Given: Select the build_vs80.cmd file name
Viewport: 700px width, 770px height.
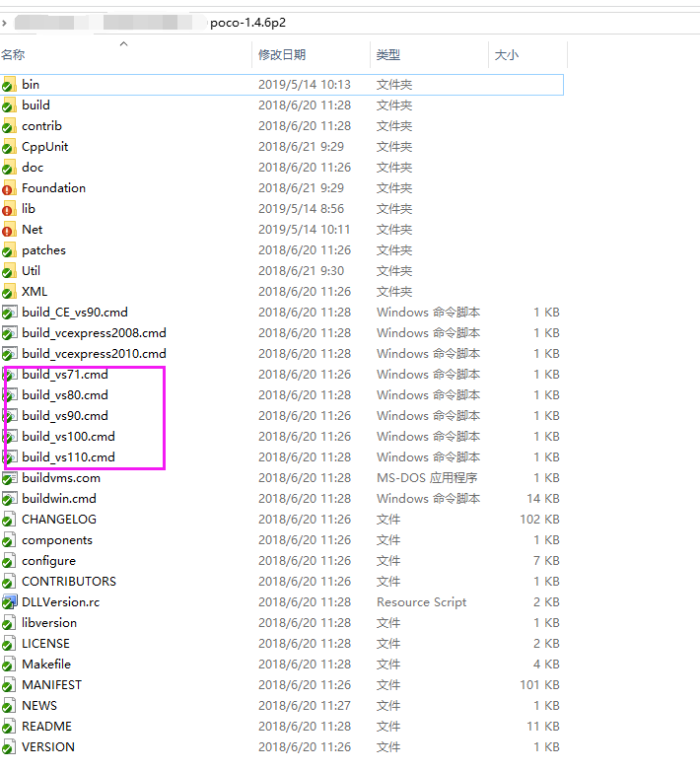Looking at the screenshot, I should pyautogui.click(x=65, y=394).
